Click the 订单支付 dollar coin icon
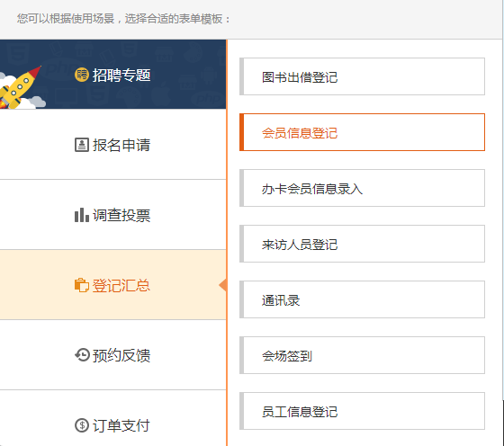The width and height of the screenshot is (504, 446). point(82,425)
